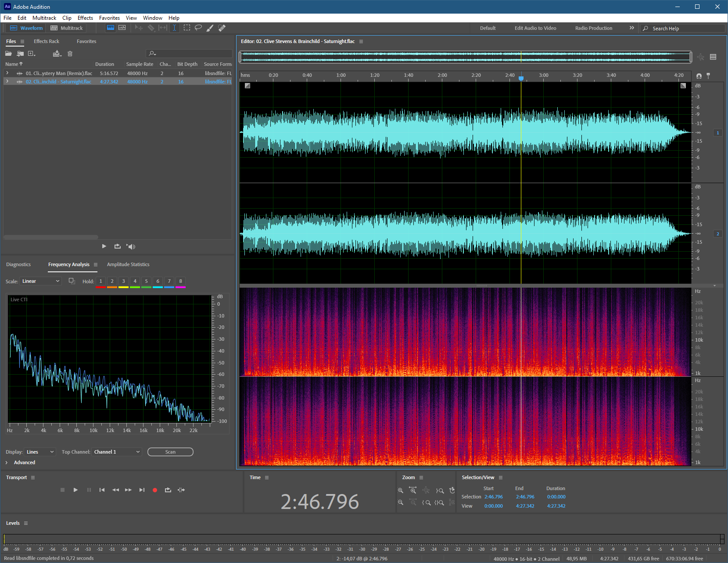Select the Time Selection tool

pos(174,28)
